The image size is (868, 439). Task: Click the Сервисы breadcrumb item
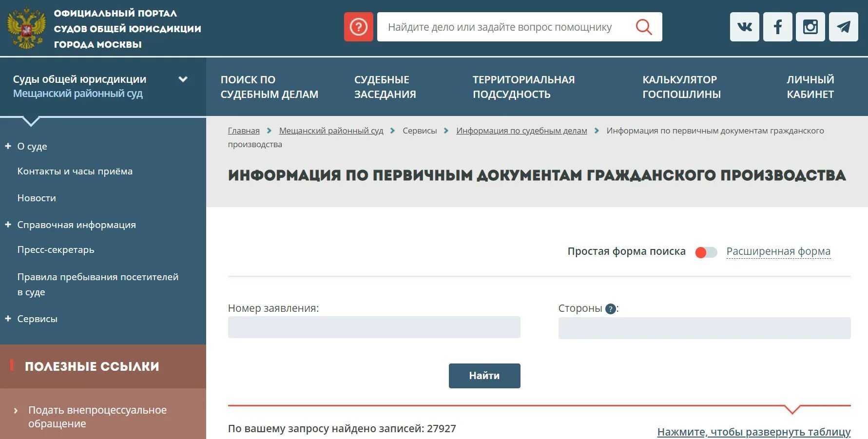click(420, 131)
